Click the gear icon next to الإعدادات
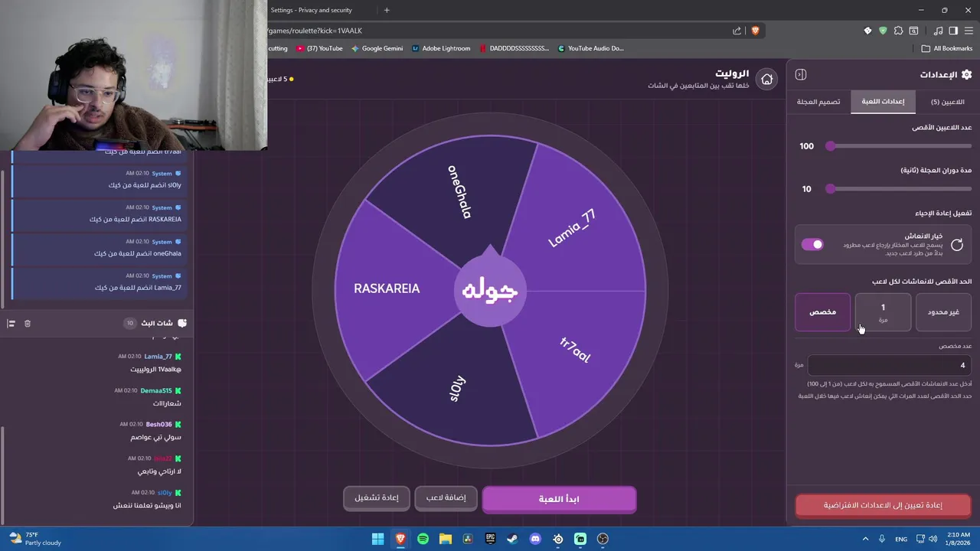 (966, 74)
